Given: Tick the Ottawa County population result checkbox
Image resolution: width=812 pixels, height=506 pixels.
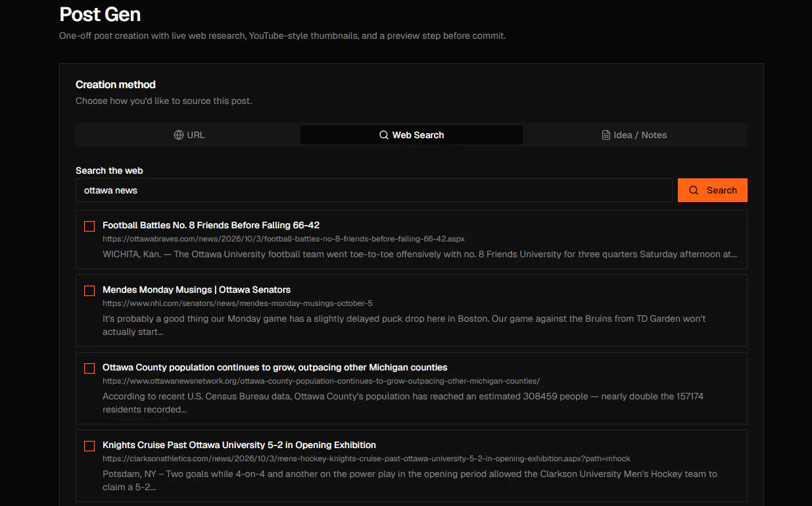Looking at the screenshot, I should click(89, 368).
